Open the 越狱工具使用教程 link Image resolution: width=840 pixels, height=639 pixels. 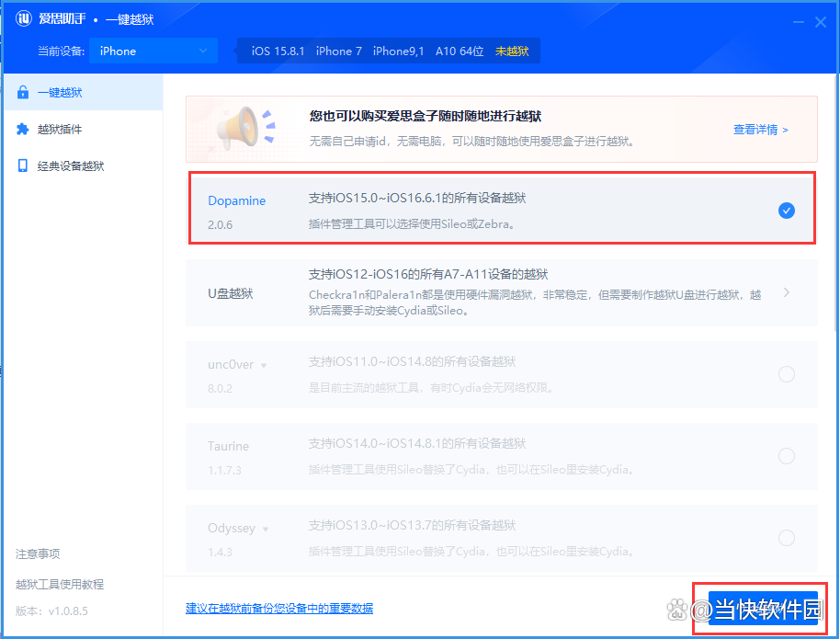60,585
